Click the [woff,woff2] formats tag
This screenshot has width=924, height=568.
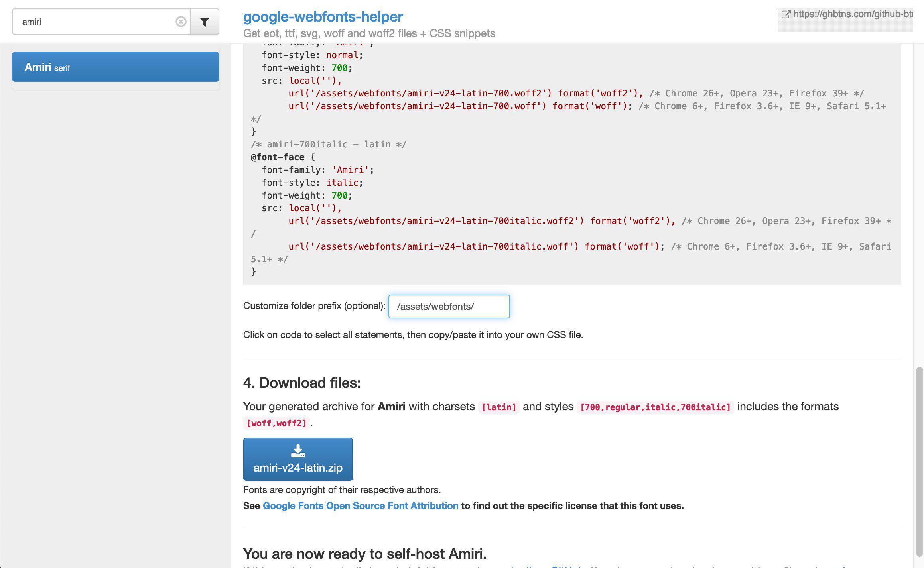277,423
